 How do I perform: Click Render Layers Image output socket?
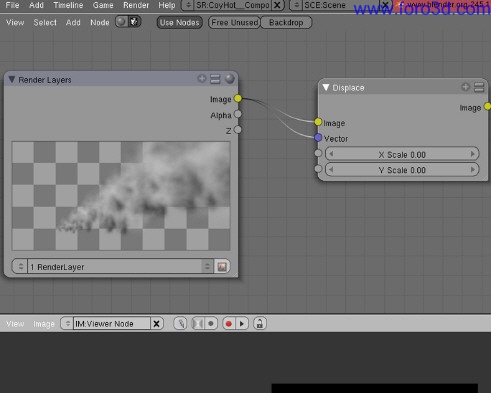(238, 98)
